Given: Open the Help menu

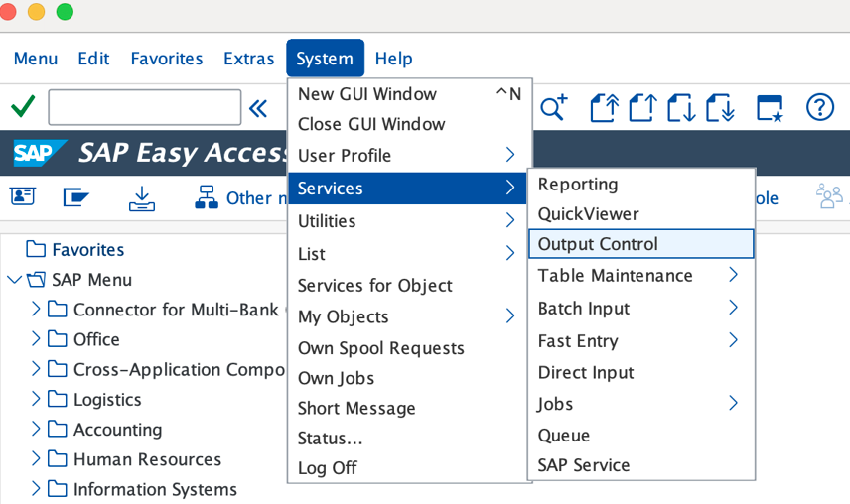Looking at the screenshot, I should pyautogui.click(x=394, y=58).
